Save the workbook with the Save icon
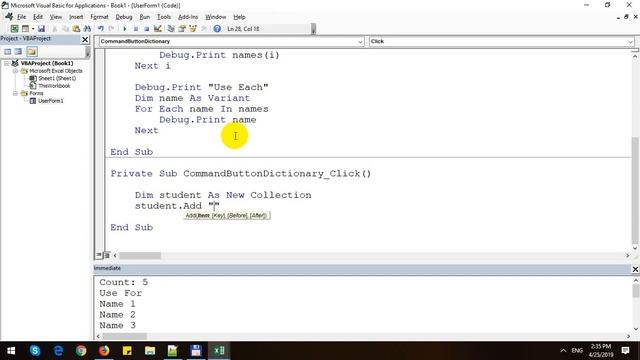This screenshot has height=360, width=640. pyautogui.click(x=41, y=29)
